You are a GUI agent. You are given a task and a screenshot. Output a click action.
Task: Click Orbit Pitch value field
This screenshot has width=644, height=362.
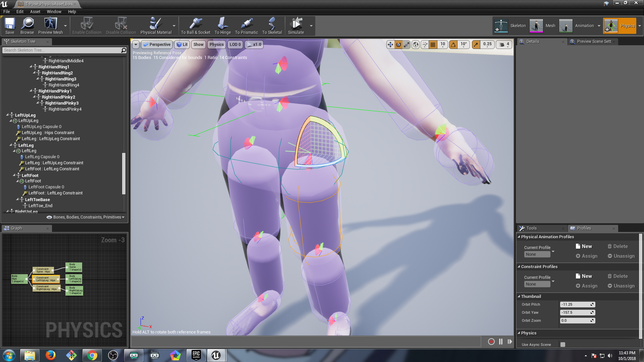(x=577, y=305)
